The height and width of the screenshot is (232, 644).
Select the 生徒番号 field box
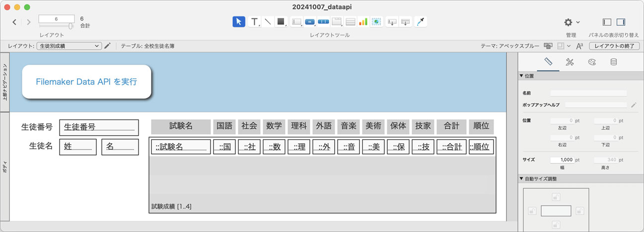coord(99,127)
